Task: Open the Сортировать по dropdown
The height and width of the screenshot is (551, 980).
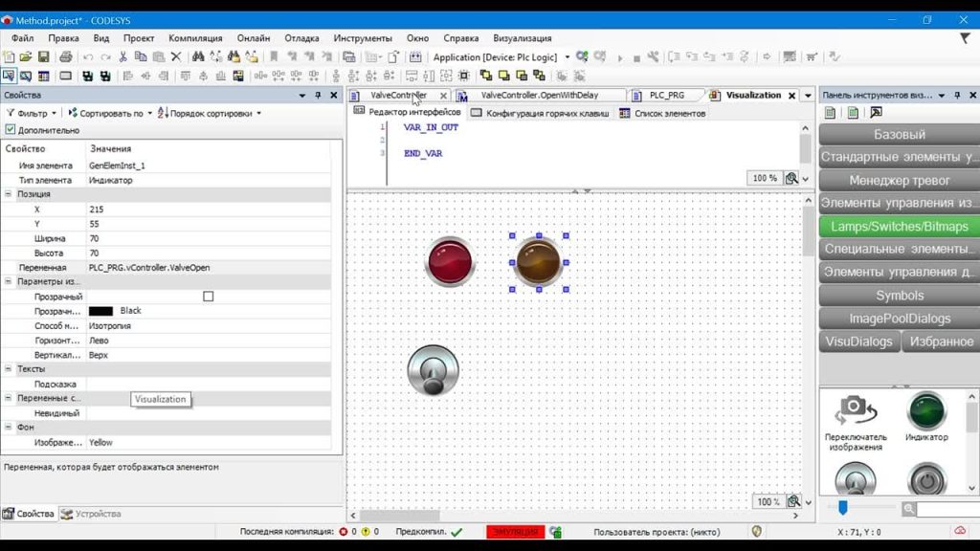Action: coord(110,113)
